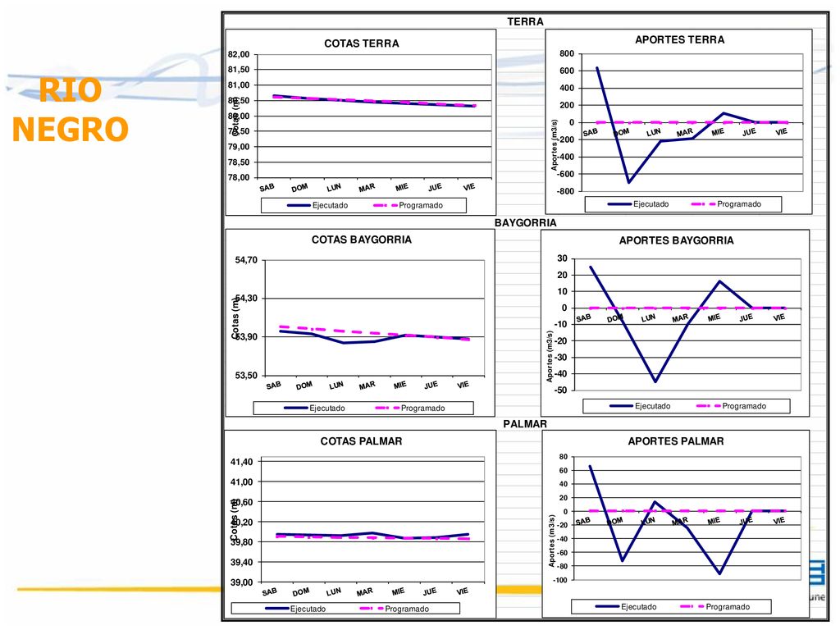Click Programado legend entry in Aportes Palmar
The height and width of the screenshot is (630, 840).
click(x=714, y=607)
